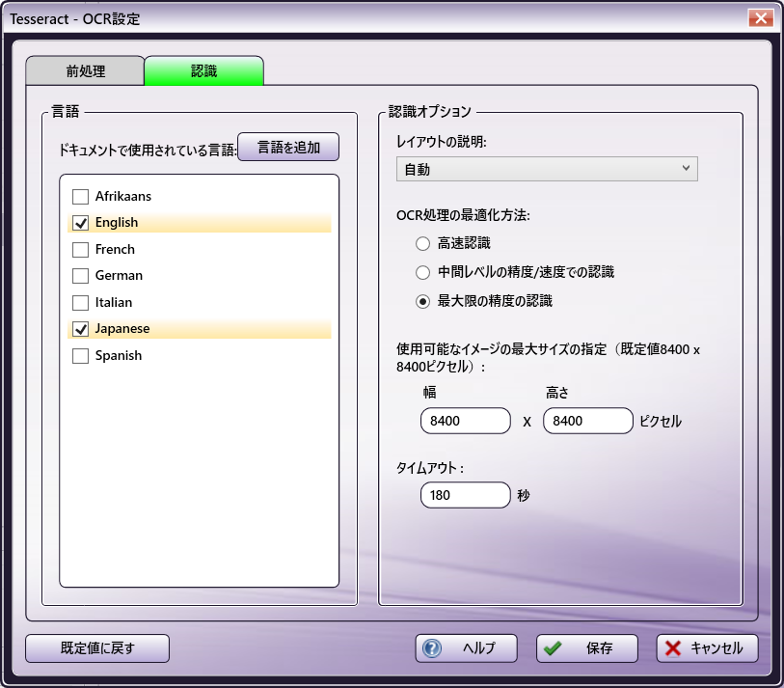Click the English label in language list
This screenshot has height=688, width=784.
point(117,222)
